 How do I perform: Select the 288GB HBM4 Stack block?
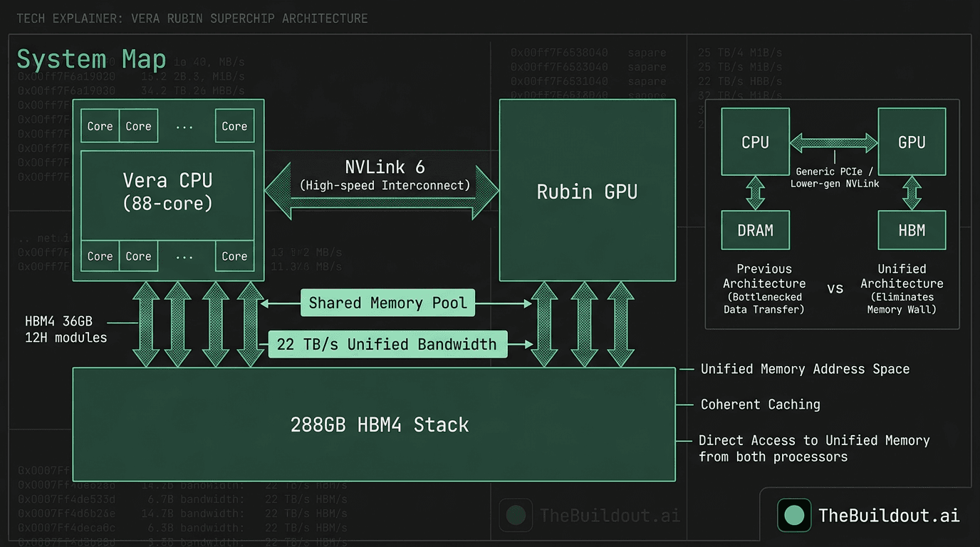374,424
